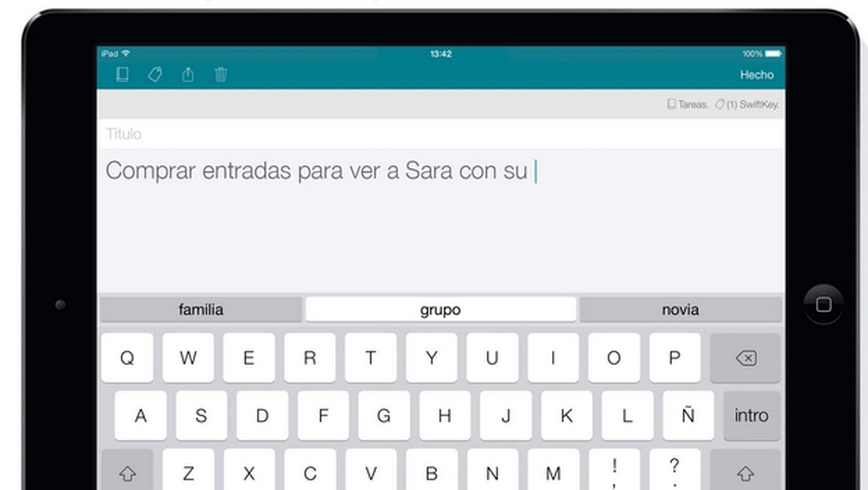Open the SwiftKey tag label
Viewport: 868px width, 490px height.
pyautogui.click(x=748, y=104)
